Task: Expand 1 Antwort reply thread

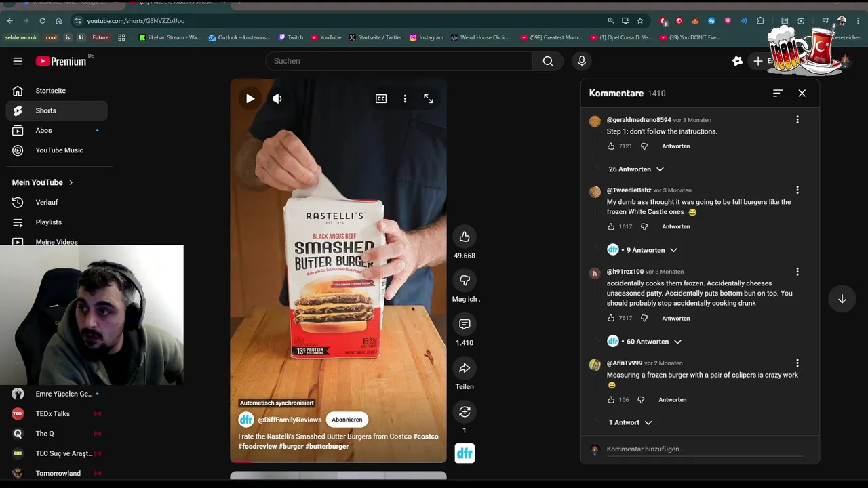Action: 630,422
